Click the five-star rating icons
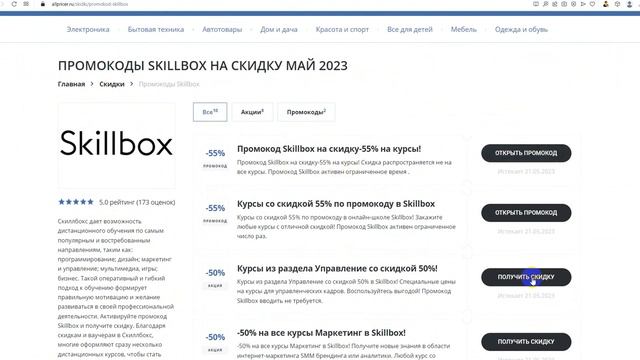Screen dimensions: 640x360 [x=76, y=202]
